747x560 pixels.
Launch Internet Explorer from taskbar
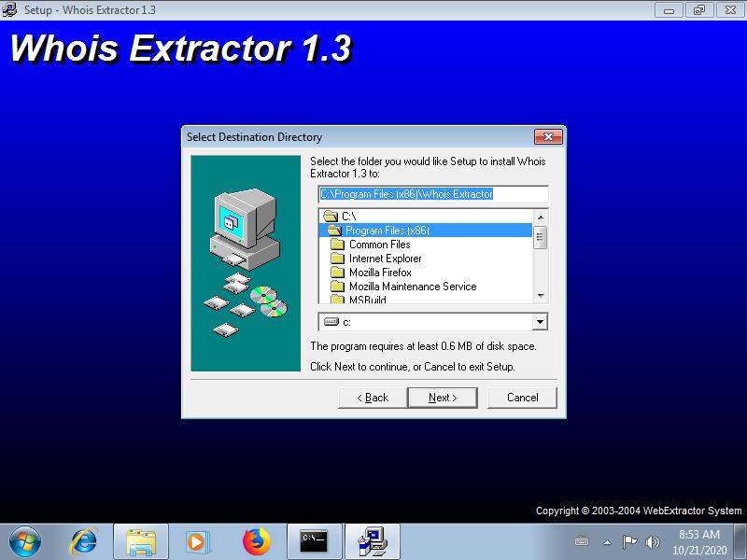84,542
